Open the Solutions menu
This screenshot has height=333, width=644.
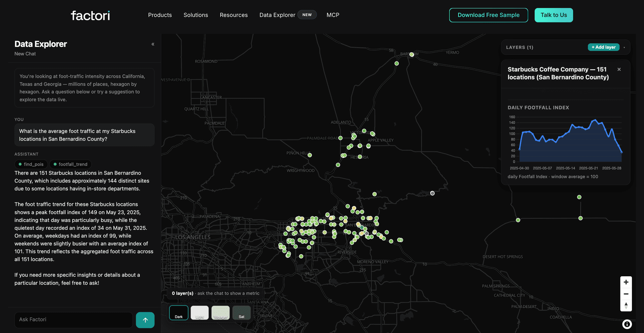(x=196, y=15)
